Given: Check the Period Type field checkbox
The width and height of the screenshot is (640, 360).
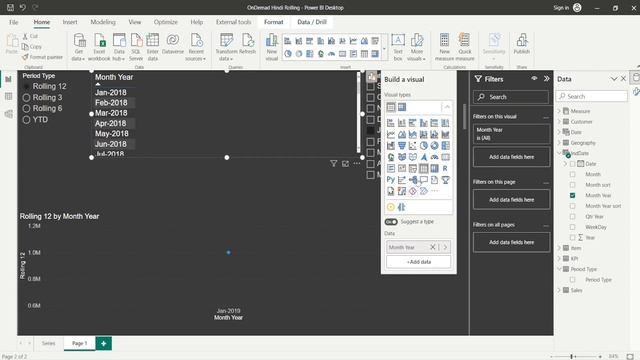Looking at the screenshot, I should 572,280.
